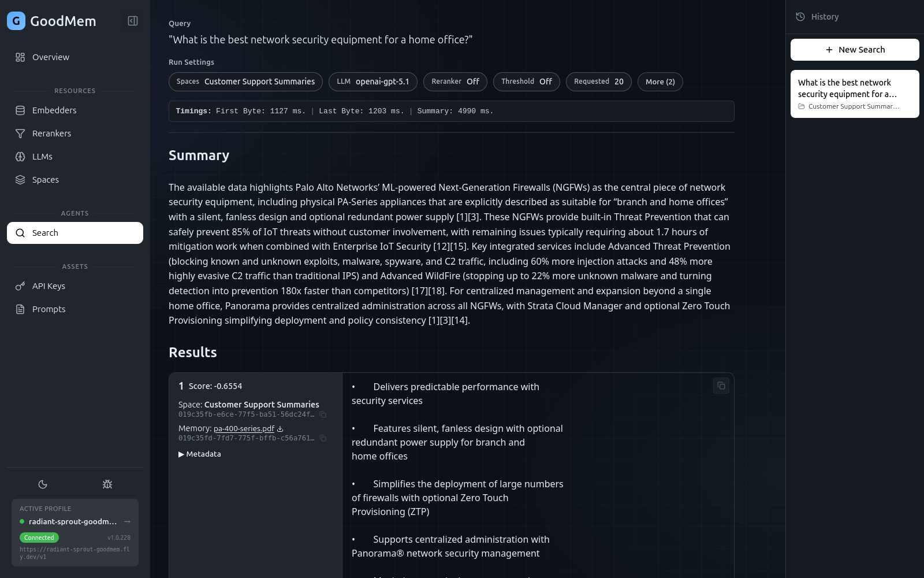This screenshot has height=578, width=924.
Task: Open the Spaces resource page
Action: (x=45, y=179)
